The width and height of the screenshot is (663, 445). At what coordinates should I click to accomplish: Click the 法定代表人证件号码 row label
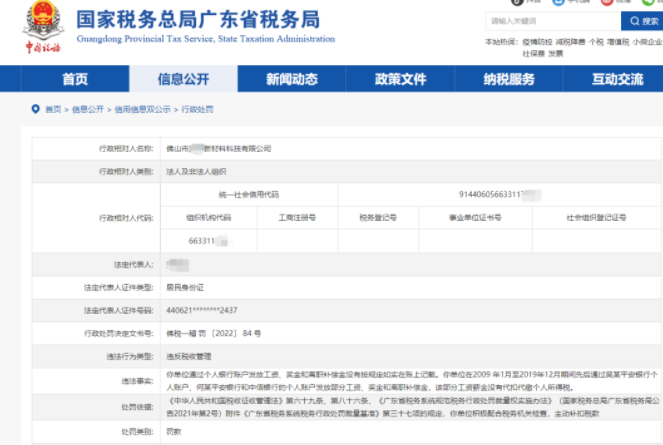coord(119,310)
